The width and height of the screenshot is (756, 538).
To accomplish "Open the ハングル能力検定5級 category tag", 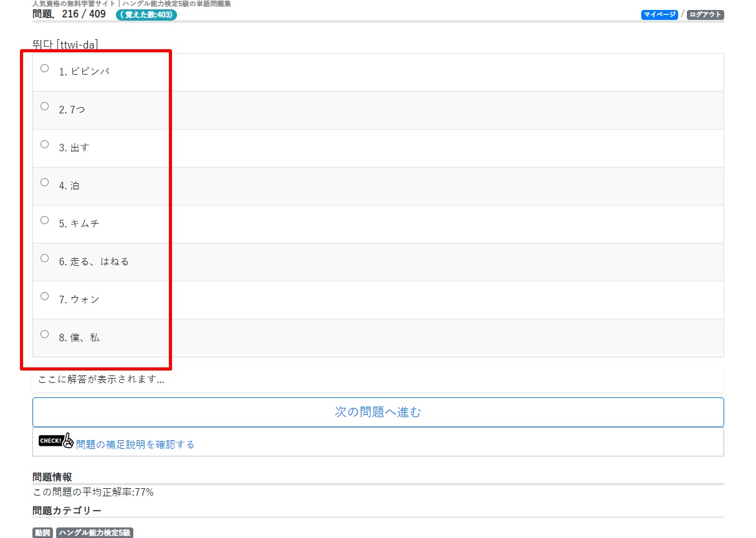I will 95,533.
